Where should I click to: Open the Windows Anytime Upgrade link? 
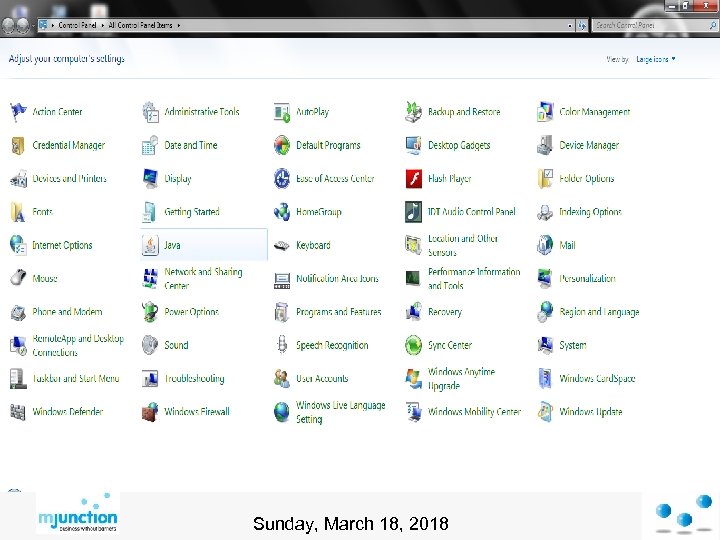pyautogui.click(x=461, y=378)
